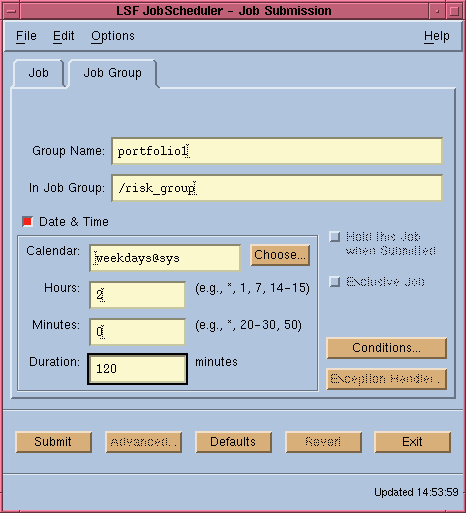Open the Help menu
This screenshot has height=513, width=466.
(x=437, y=36)
